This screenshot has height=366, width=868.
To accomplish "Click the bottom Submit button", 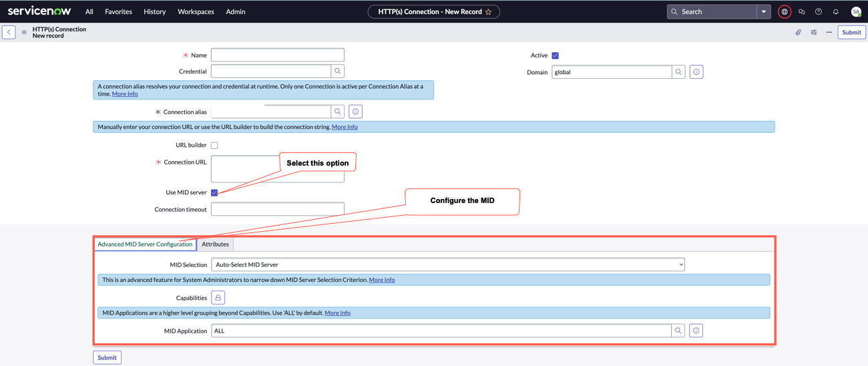I will point(107,357).
